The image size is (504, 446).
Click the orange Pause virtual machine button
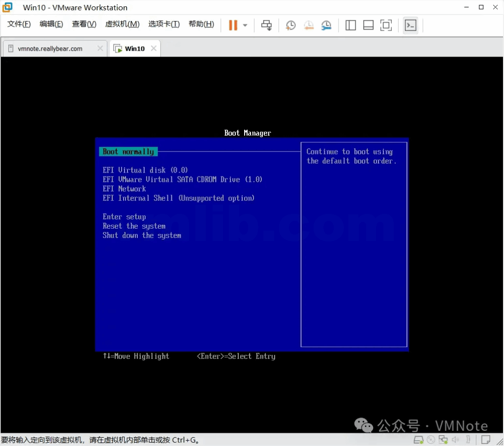[233, 25]
